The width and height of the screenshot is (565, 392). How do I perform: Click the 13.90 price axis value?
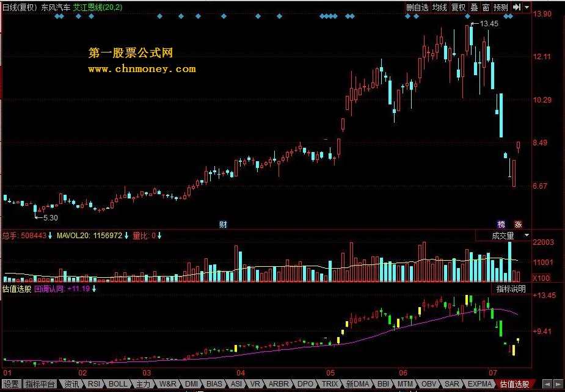(x=542, y=14)
